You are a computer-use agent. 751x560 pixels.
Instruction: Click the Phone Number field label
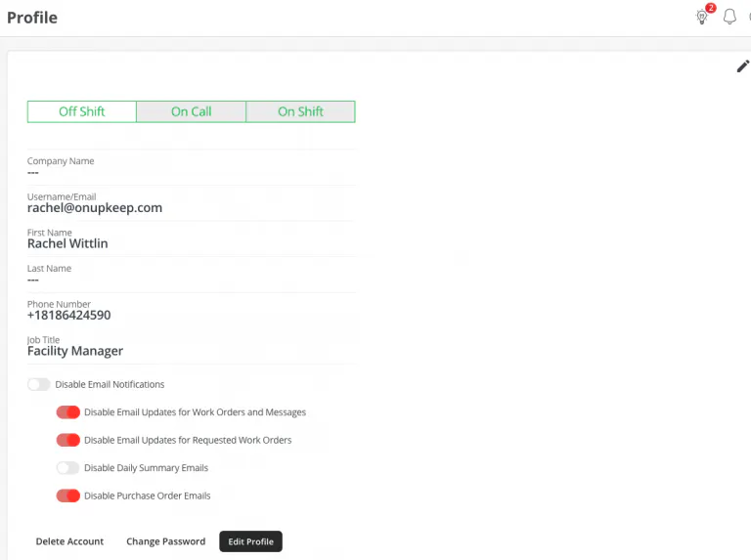click(59, 304)
